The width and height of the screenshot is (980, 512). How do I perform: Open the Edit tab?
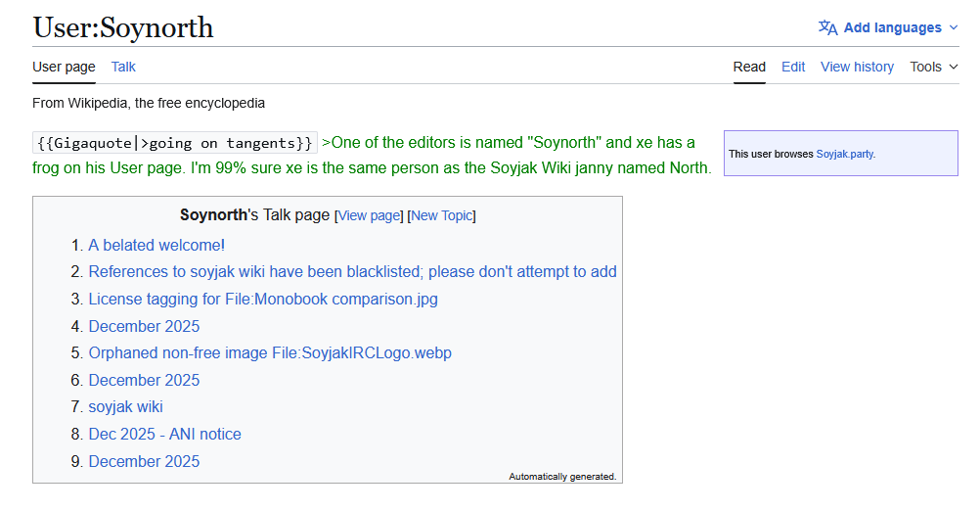(x=793, y=67)
